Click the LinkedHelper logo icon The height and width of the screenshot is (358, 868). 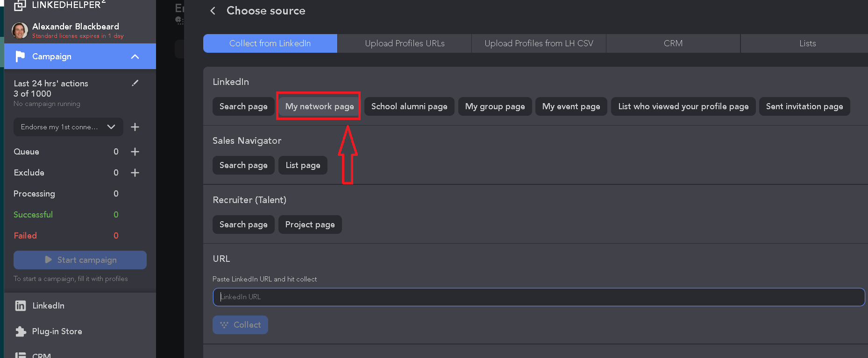(20, 5)
